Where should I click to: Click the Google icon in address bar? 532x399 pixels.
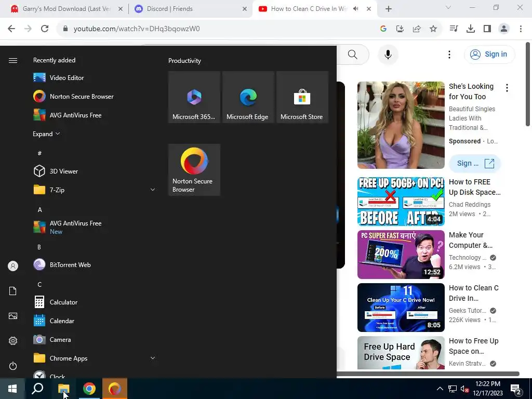tap(383, 29)
